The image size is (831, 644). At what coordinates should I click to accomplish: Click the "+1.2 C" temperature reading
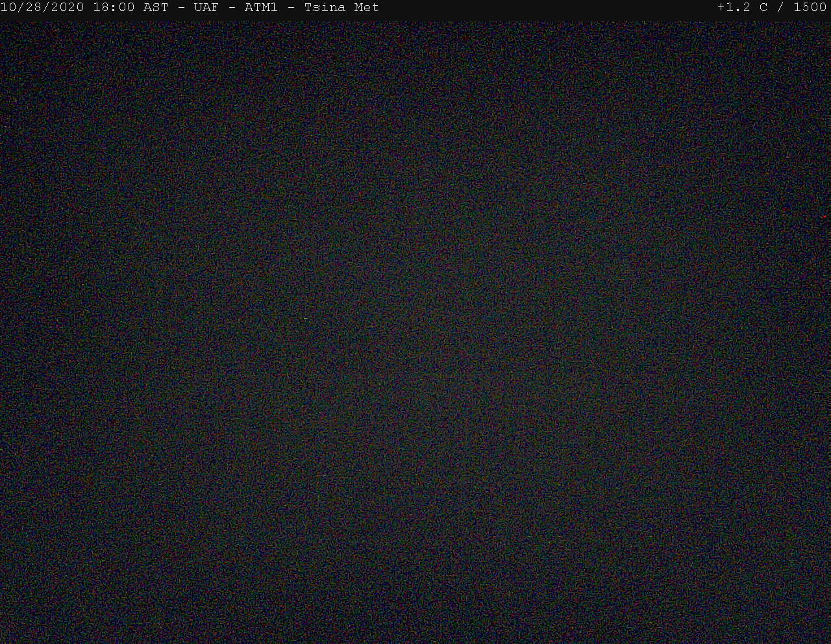coord(742,8)
